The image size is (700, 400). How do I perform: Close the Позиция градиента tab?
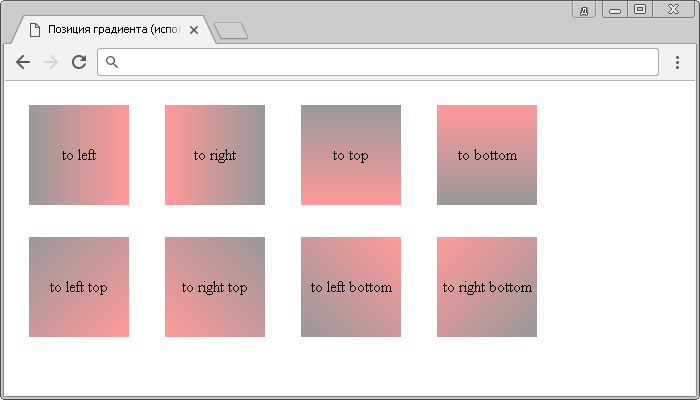[194, 30]
